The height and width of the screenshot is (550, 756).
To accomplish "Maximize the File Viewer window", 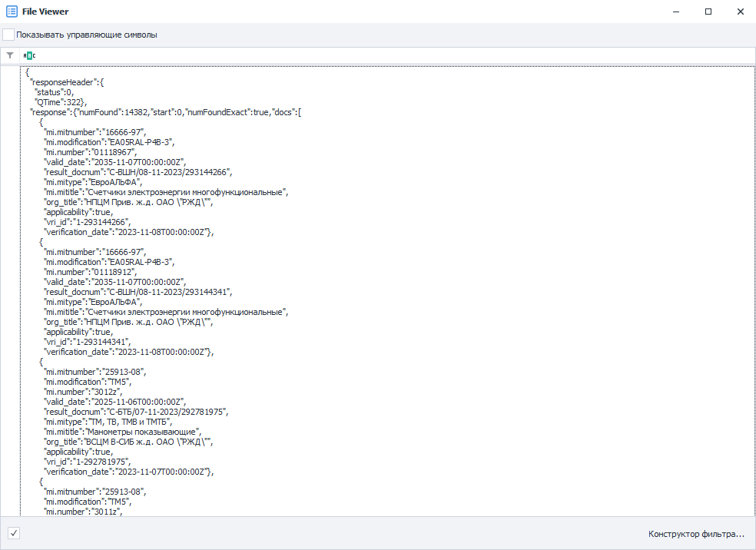I will [708, 12].
